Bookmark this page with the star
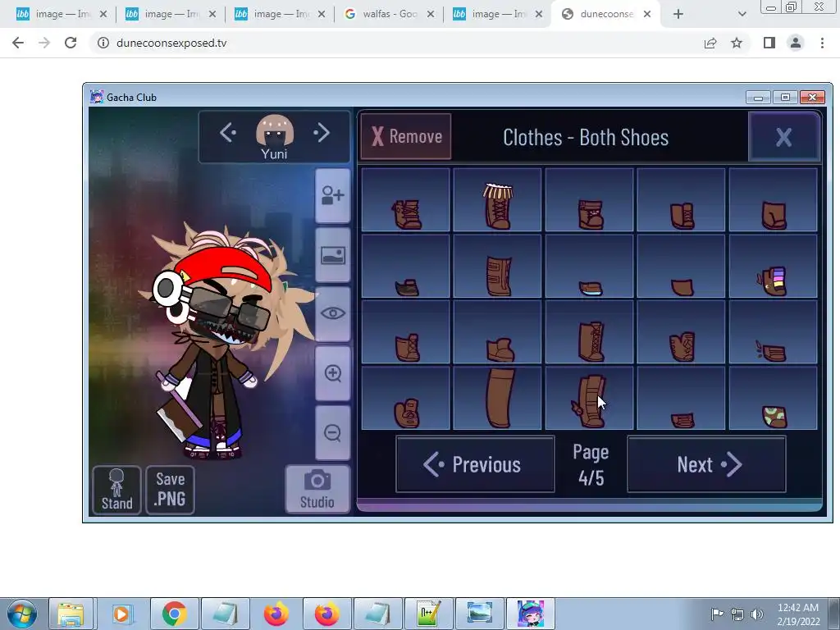The image size is (840, 630). tap(737, 43)
